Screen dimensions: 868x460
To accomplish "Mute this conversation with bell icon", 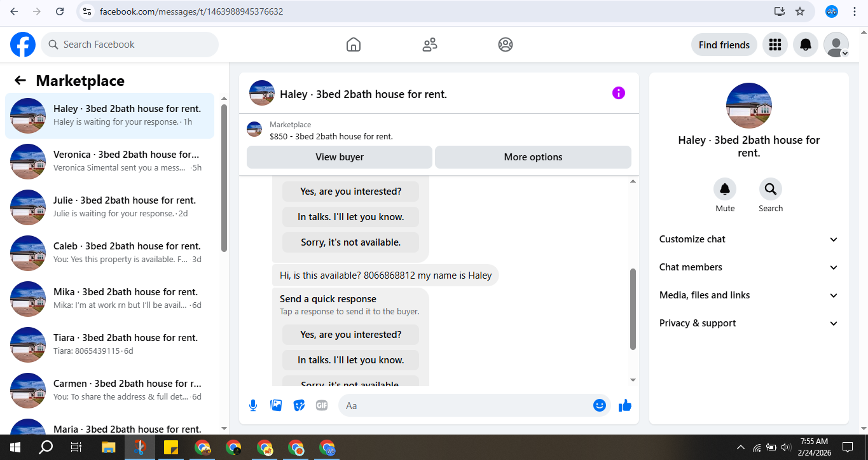I will click(x=725, y=189).
